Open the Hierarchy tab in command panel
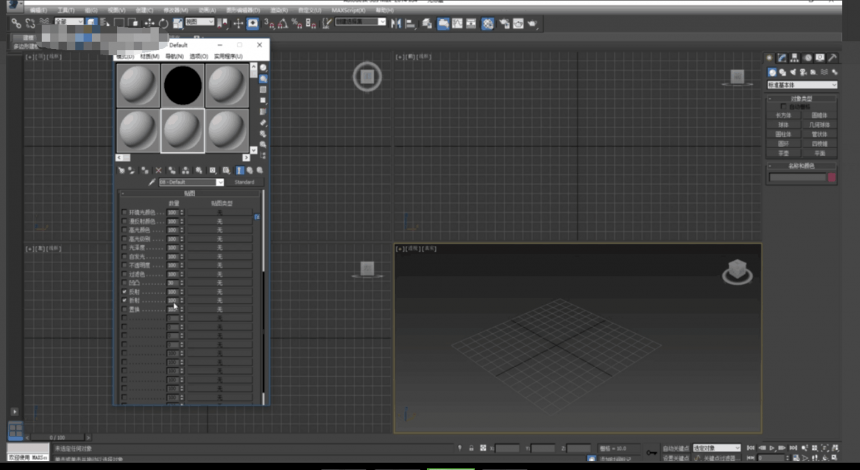 click(795, 58)
